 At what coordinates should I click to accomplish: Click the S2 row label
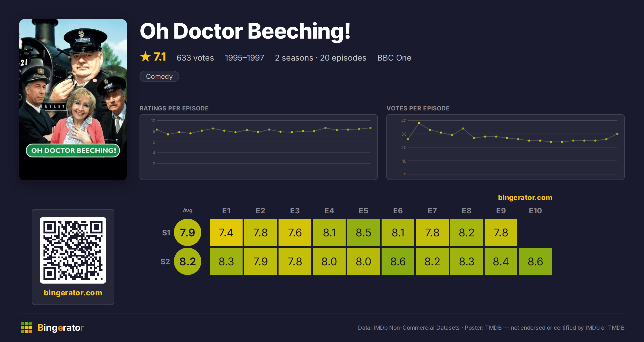coord(165,262)
